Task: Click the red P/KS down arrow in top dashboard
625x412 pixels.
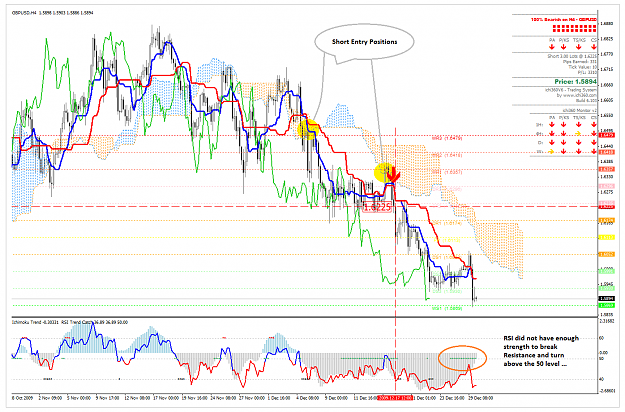Action: point(563,47)
